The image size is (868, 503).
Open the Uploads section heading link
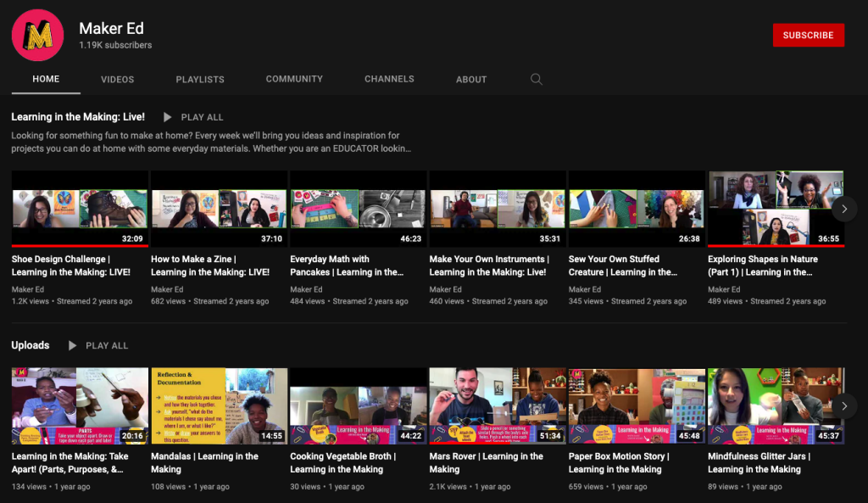[31, 345]
